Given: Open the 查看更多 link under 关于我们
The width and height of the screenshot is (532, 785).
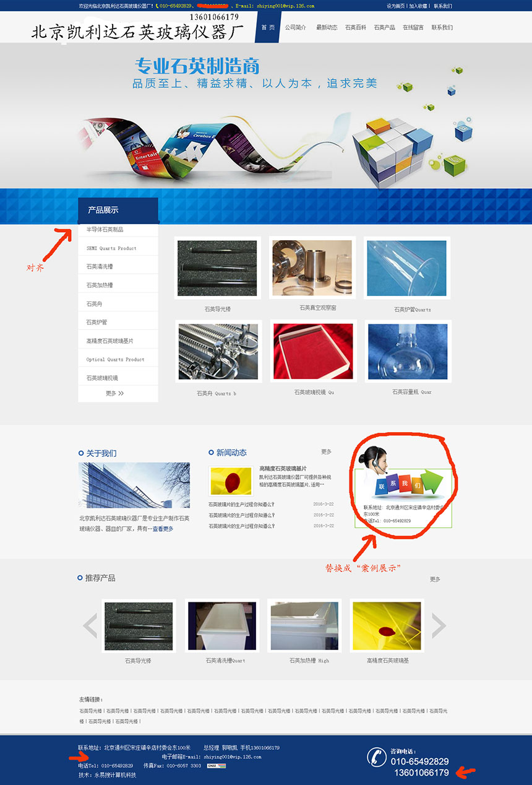Looking at the screenshot, I should pyautogui.click(x=163, y=529).
